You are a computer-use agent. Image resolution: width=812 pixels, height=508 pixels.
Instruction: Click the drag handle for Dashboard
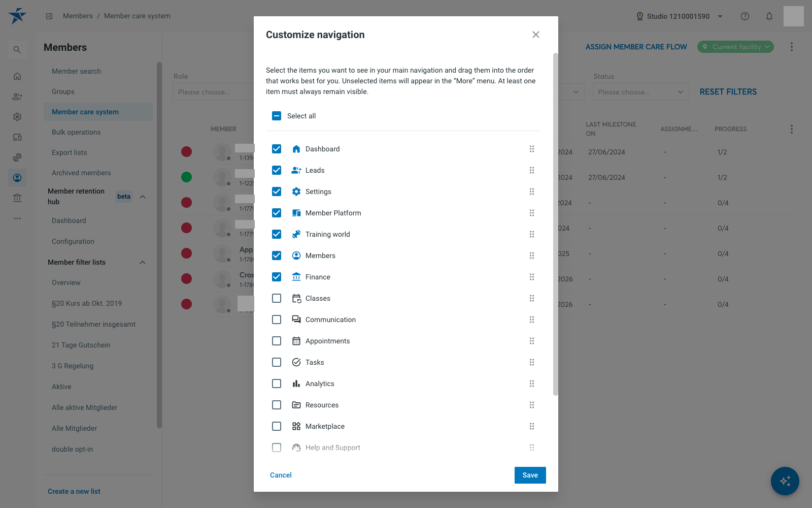[532, 149]
